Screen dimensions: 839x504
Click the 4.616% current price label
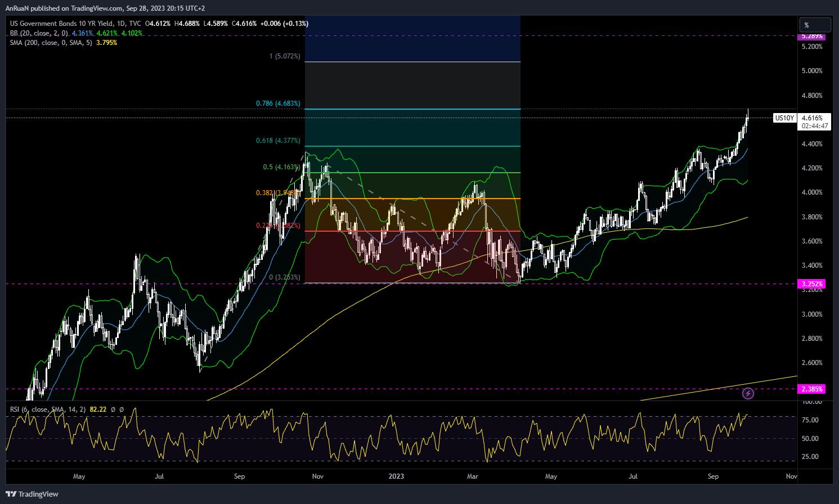[x=812, y=118]
